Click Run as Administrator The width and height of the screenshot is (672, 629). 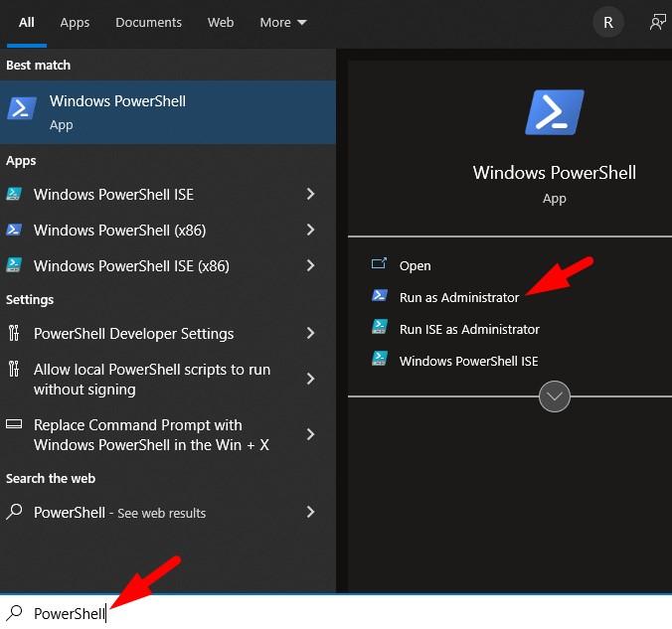(459, 297)
